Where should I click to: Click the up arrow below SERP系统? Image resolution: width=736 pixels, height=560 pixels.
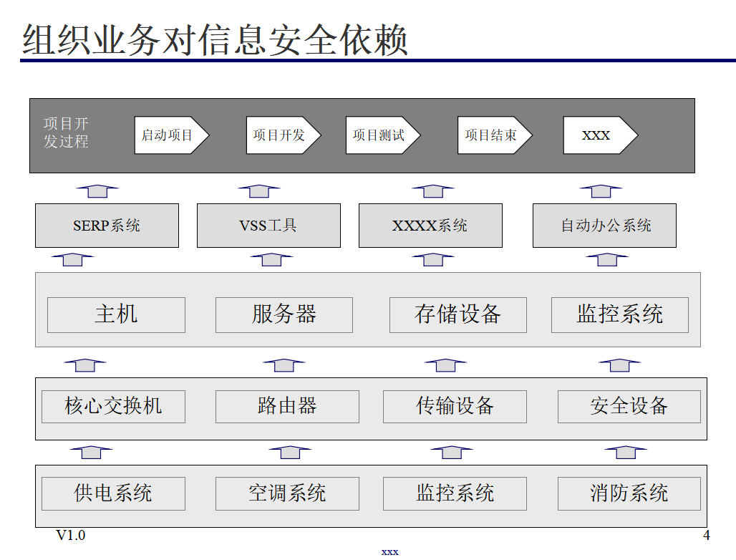pos(73,259)
